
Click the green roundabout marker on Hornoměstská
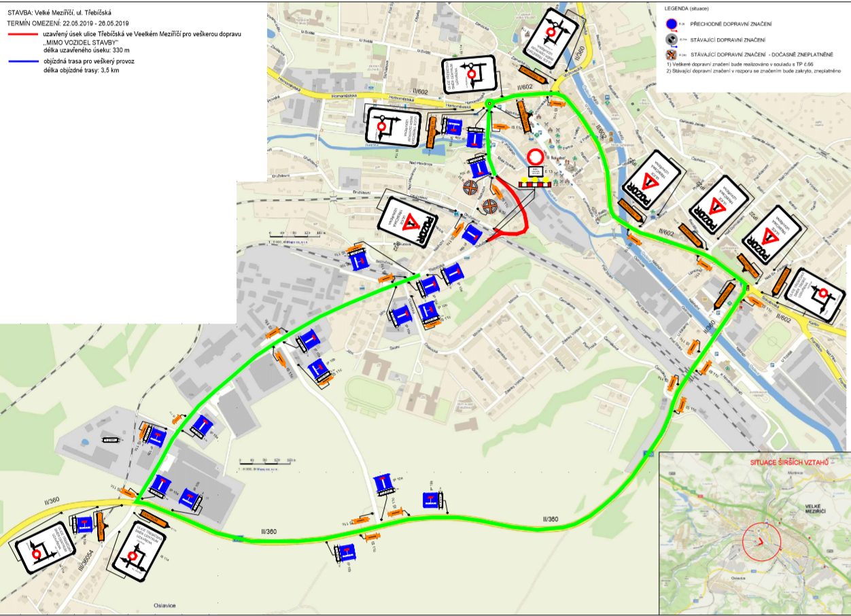489,104
